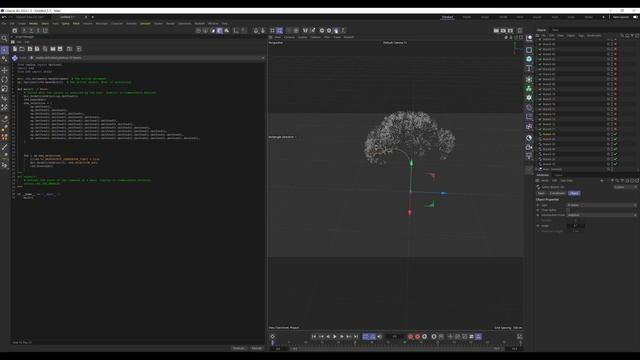
Task: Toggle X axis lock in top toolbar
Action: [24, 31]
